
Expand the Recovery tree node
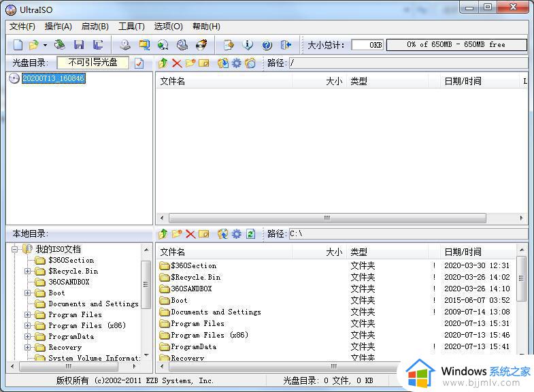point(28,347)
